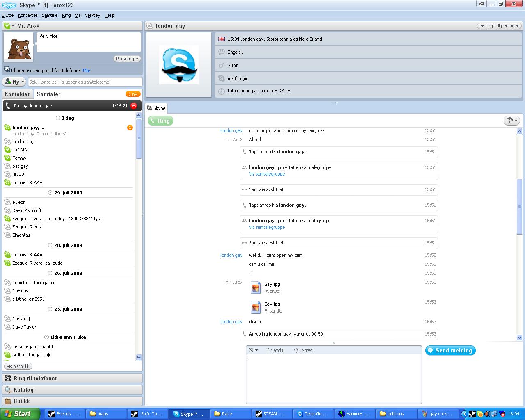
Task: Open the Hjelp menu
Action: [x=110, y=15]
